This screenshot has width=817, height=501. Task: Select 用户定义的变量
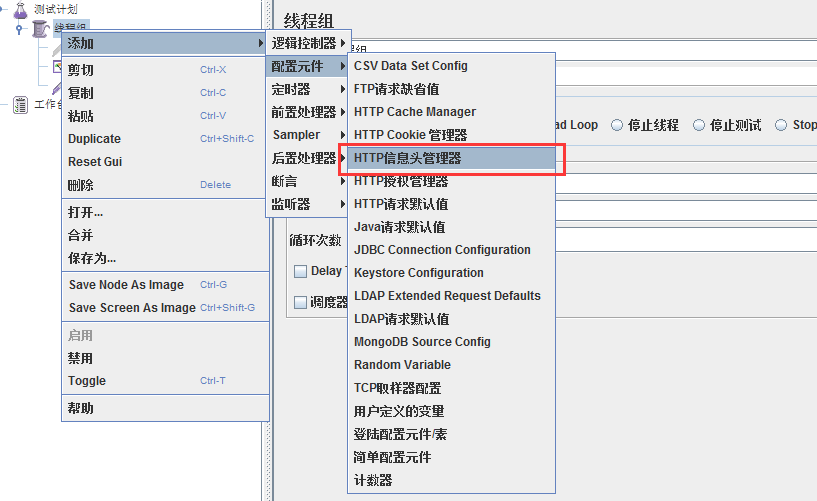[x=451, y=411]
